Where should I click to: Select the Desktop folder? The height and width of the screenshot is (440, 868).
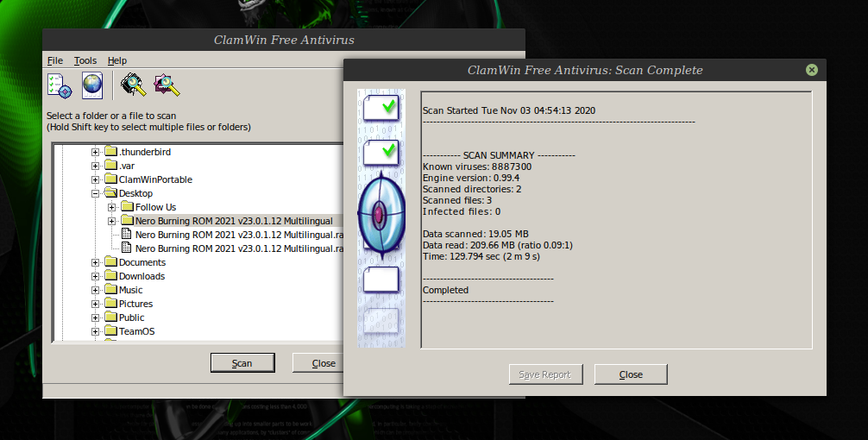[x=135, y=193]
